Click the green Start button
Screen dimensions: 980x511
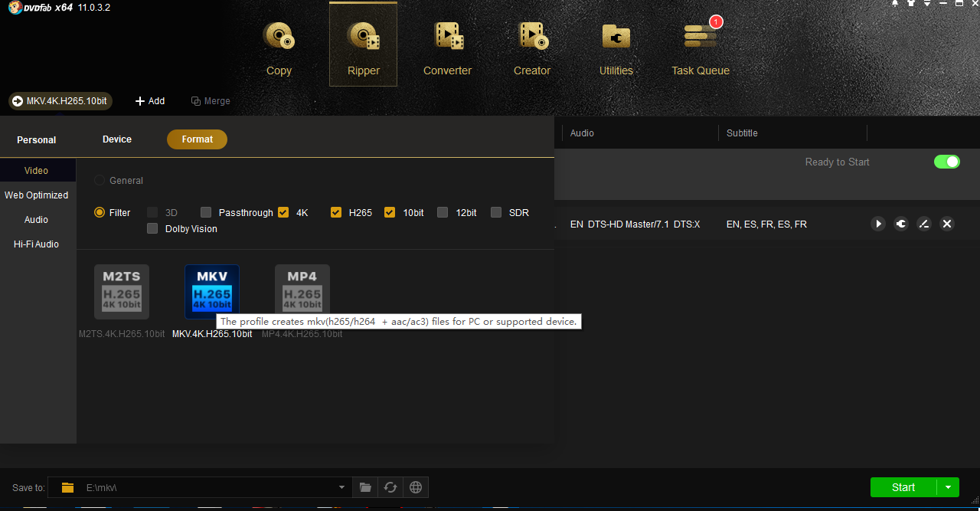(903, 487)
